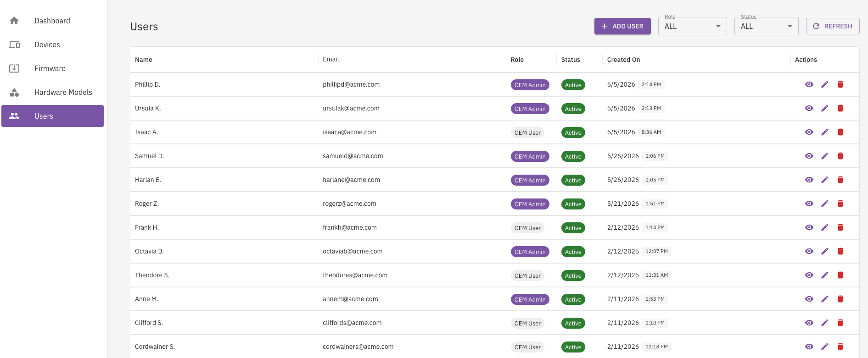Screen dimensions: 868x358
Task: Edit user Octavia B.
Action: click(x=825, y=251)
